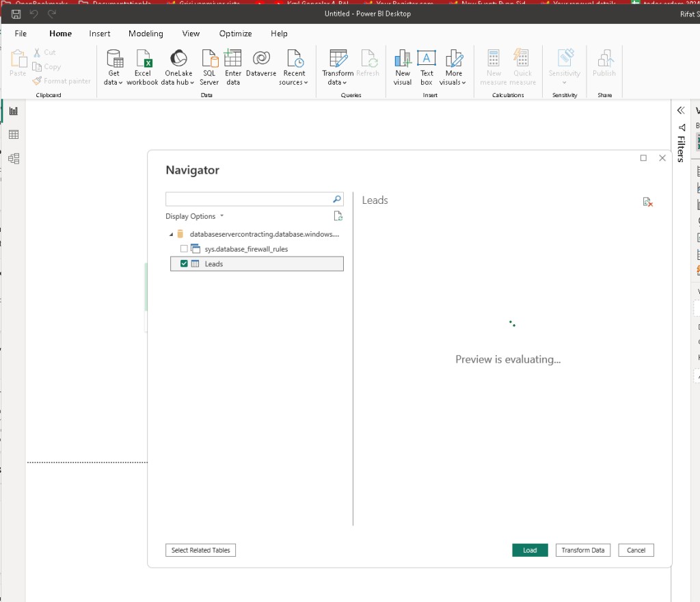Click the Navigator refresh page icon
The image size is (700, 602).
(x=338, y=216)
